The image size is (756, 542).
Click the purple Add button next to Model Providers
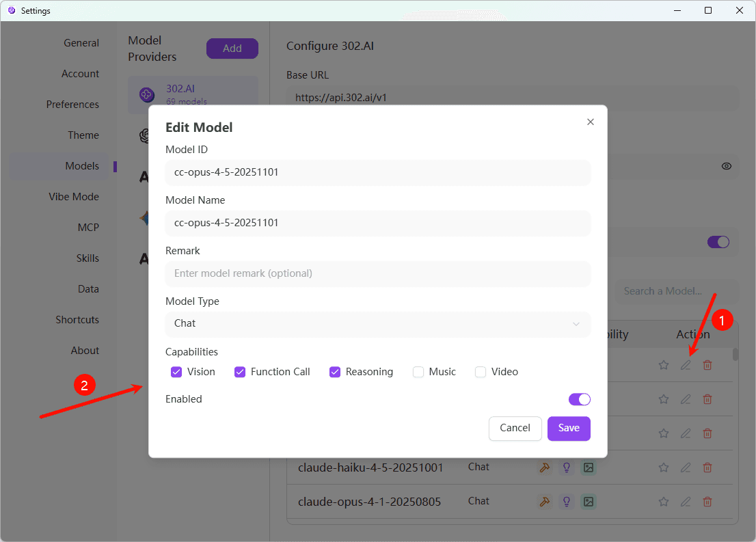[x=232, y=48]
